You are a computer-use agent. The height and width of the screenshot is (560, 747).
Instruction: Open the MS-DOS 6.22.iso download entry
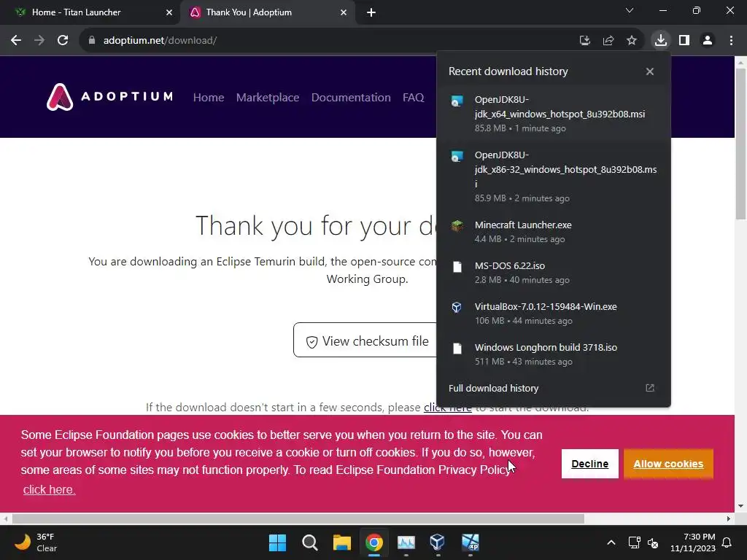click(x=554, y=273)
